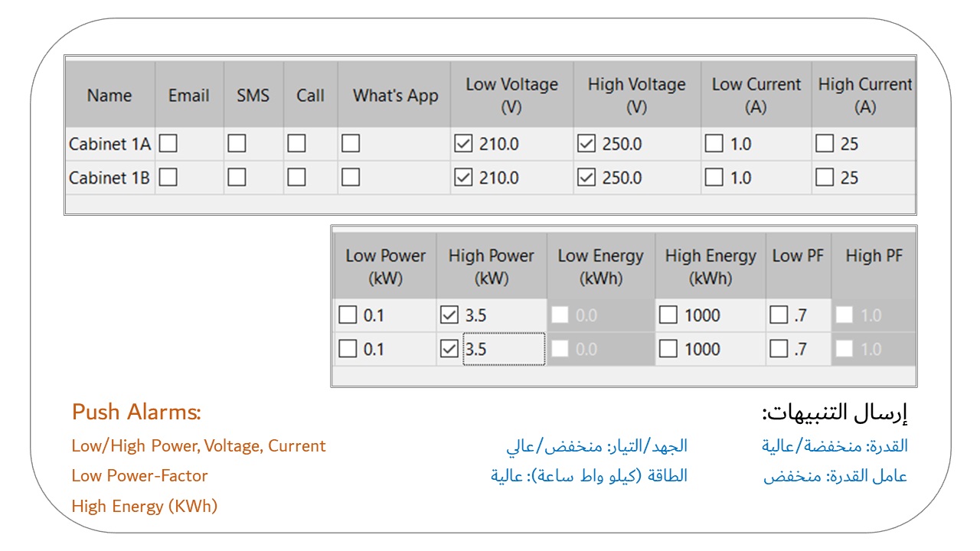This screenshot has height=551, width=980.
Task: Enable Low Current checkbox for Cabinet 1A
Action: (714, 144)
